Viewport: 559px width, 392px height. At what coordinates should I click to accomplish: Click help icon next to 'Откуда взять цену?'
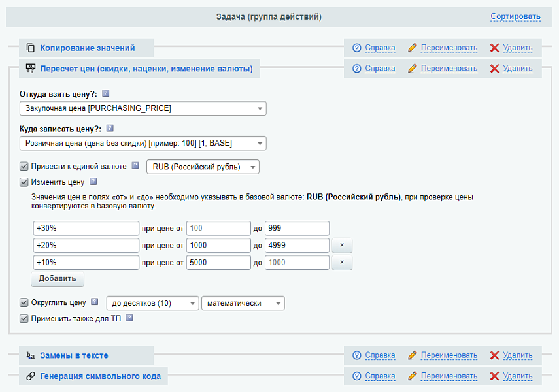[106, 93]
